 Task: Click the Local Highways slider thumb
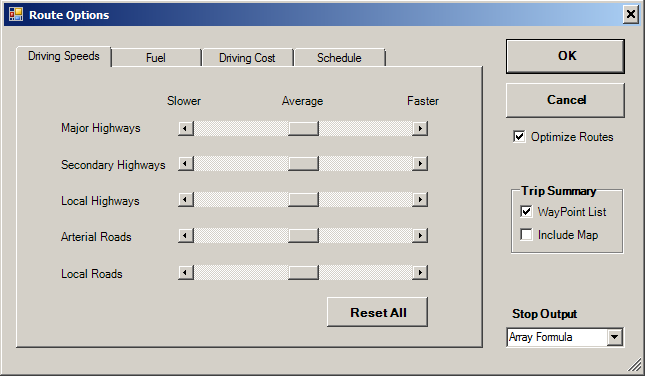[303, 200]
